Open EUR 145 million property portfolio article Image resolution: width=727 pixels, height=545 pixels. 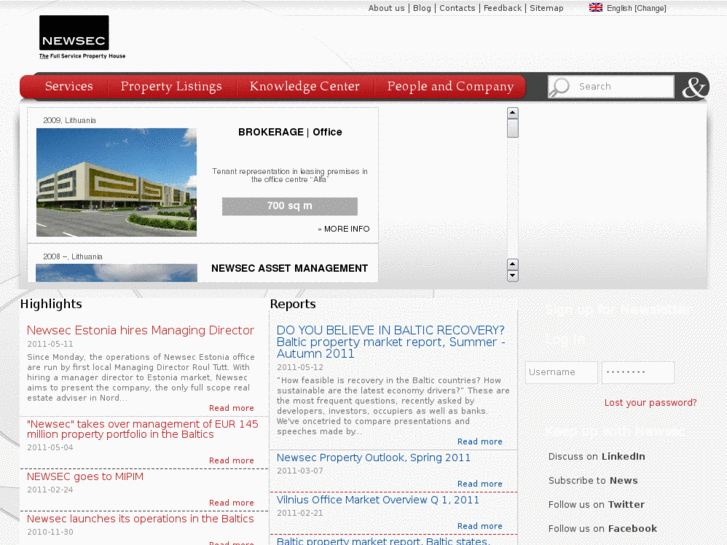[142, 429]
